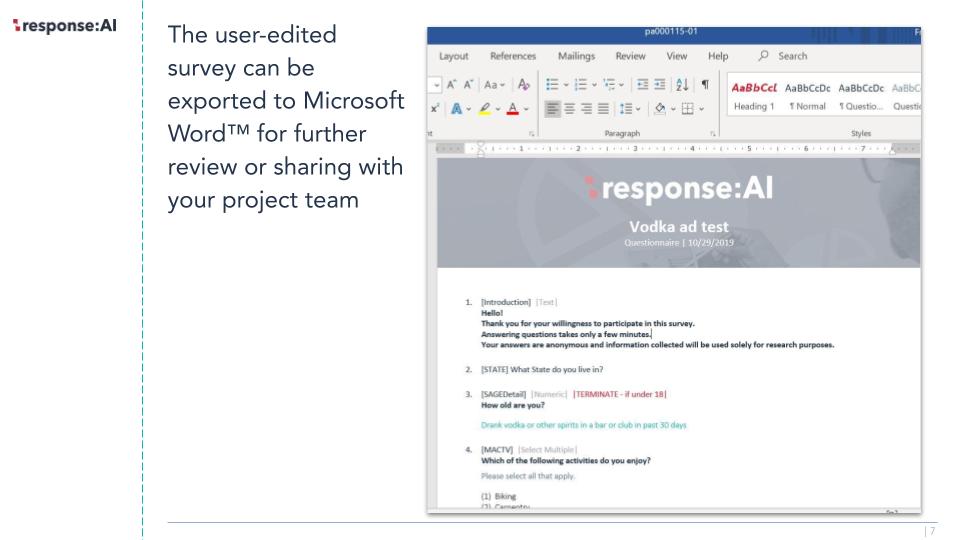
Task: Open the Text Effects dropdown arrow
Action: pyautogui.click(x=468, y=110)
